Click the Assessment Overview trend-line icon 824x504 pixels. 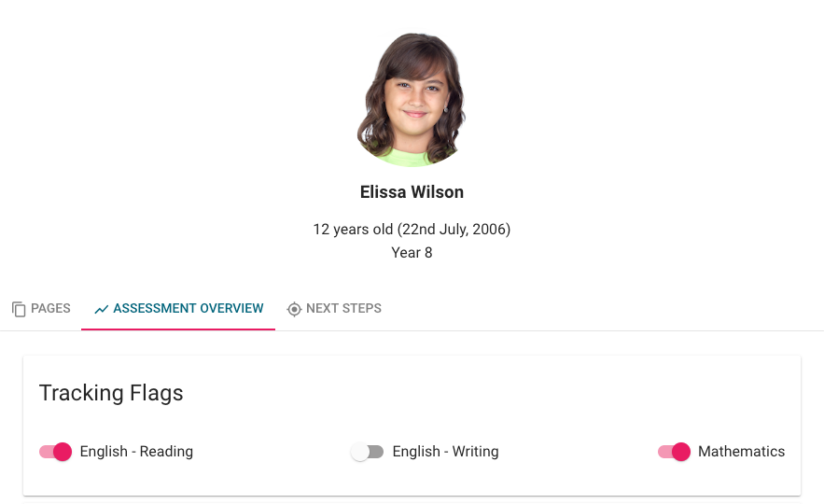(x=102, y=309)
